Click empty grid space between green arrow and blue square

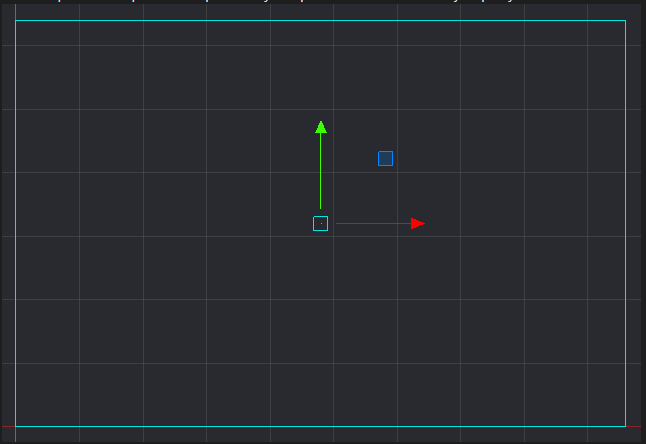point(352,158)
